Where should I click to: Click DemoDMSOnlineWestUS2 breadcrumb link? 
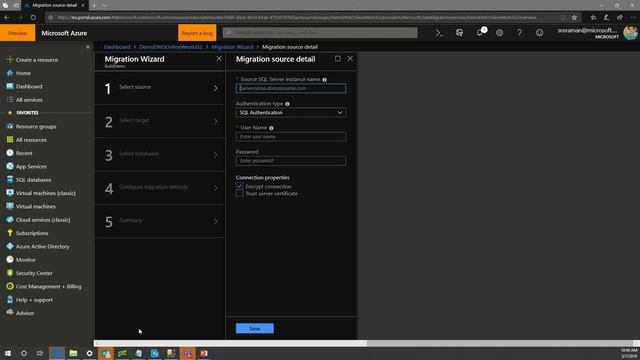pyautogui.click(x=171, y=47)
